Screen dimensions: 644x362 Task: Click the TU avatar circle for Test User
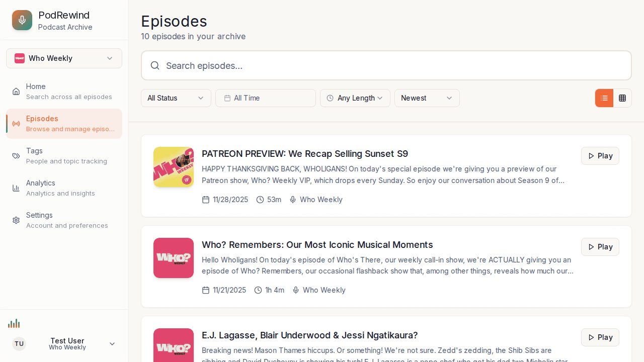click(x=19, y=343)
